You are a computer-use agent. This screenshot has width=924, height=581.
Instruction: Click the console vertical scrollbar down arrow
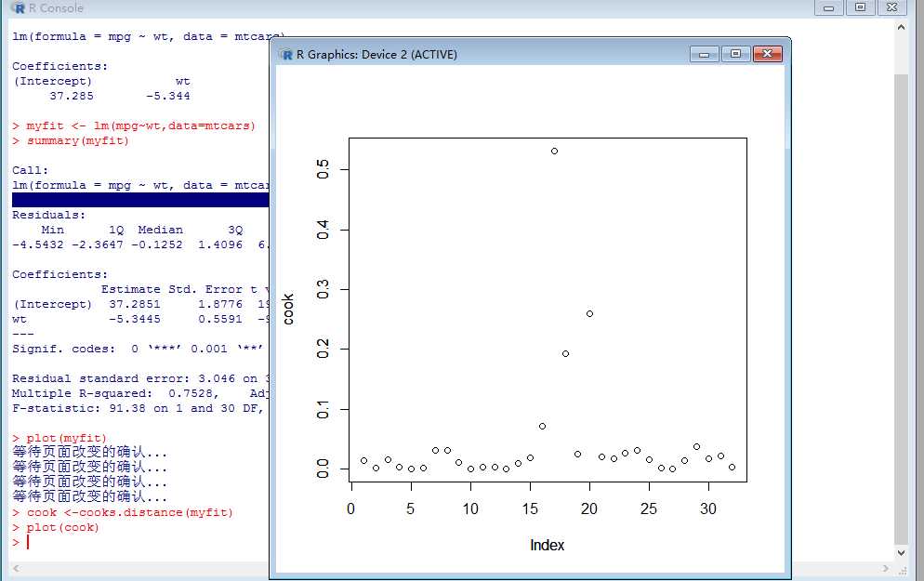pos(901,553)
